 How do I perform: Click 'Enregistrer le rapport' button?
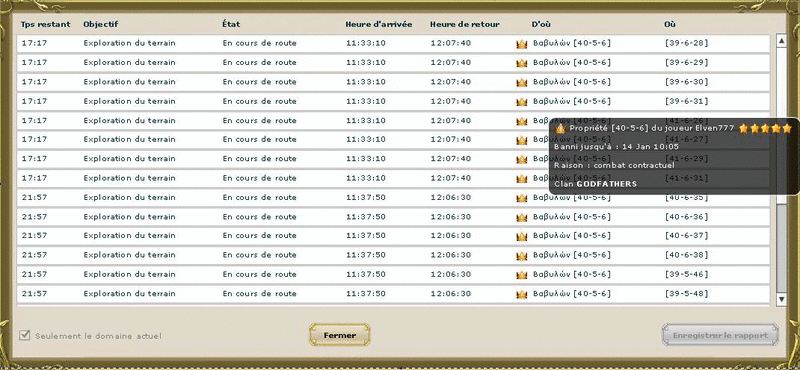[x=720, y=335]
